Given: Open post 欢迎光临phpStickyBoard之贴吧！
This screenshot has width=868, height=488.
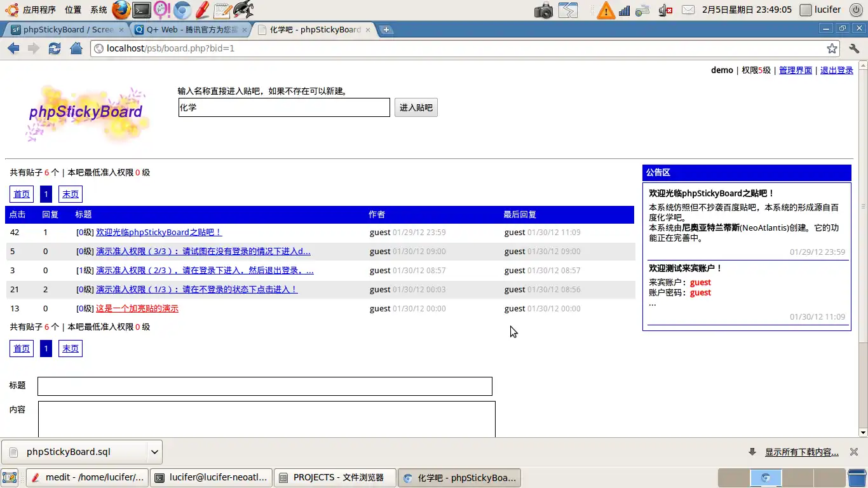Looking at the screenshot, I should pyautogui.click(x=159, y=233).
